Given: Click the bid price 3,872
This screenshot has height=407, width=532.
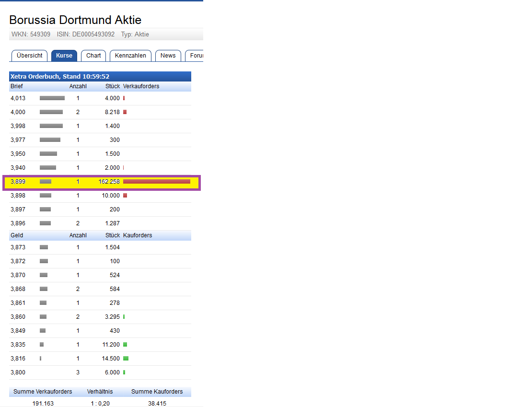Looking at the screenshot, I should pyautogui.click(x=18, y=261).
